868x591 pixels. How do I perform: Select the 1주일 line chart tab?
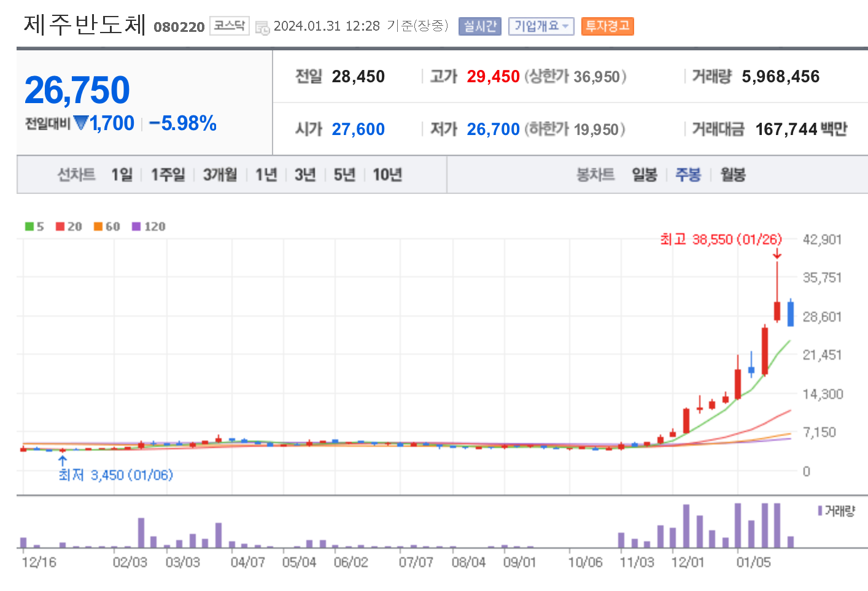pos(168,175)
